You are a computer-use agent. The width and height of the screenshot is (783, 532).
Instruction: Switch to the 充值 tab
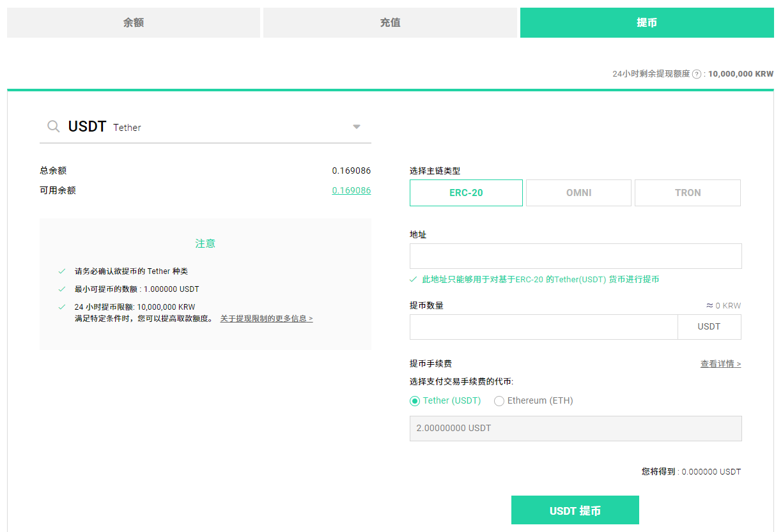(x=390, y=22)
